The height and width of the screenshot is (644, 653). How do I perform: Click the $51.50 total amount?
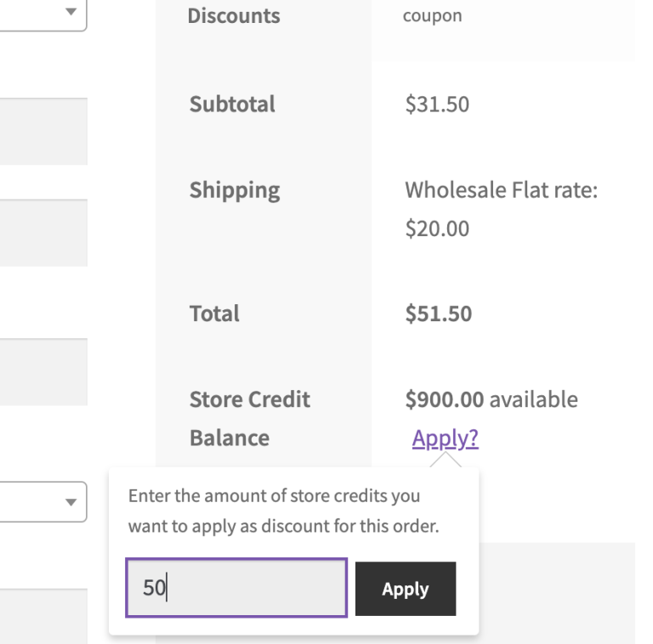438,314
